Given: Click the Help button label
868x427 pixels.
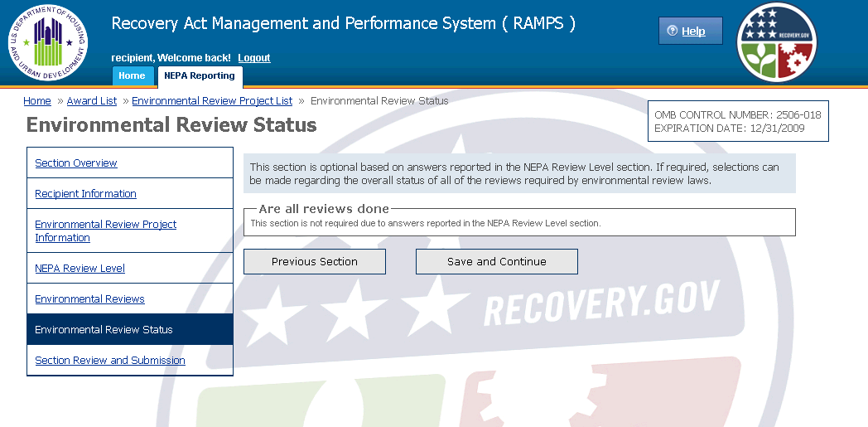Looking at the screenshot, I should [693, 32].
